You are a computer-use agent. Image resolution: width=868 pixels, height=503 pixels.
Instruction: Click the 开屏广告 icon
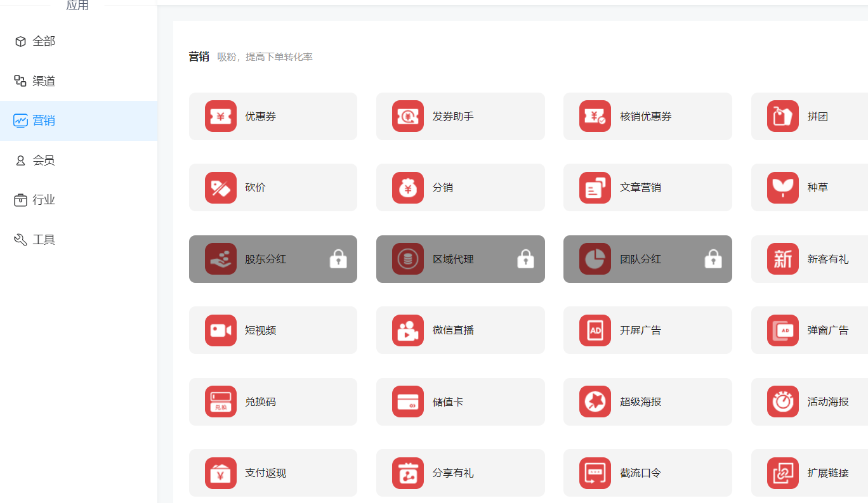[x=595, y=330]
